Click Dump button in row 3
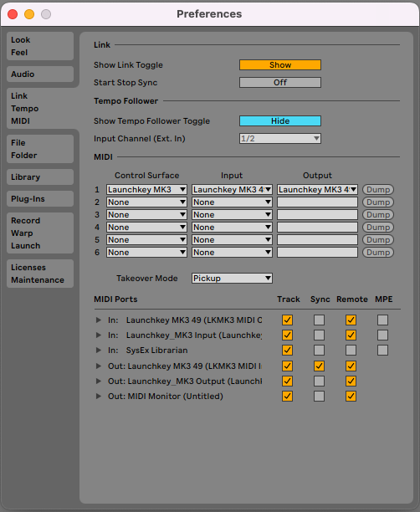Viewport: 420px width, 512px height. (378, 214)
